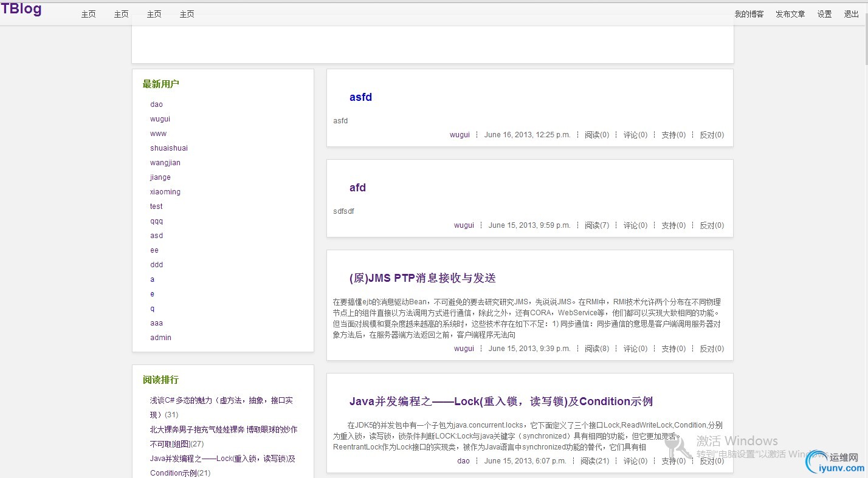
Task: Click 反对(0) on the afd post
Action: pyautogui.click(x=712, y=225)
